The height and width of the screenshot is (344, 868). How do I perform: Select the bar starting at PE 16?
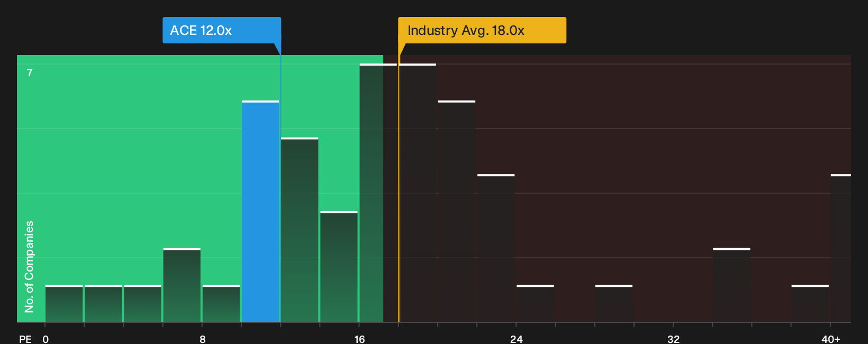(378, 193)
